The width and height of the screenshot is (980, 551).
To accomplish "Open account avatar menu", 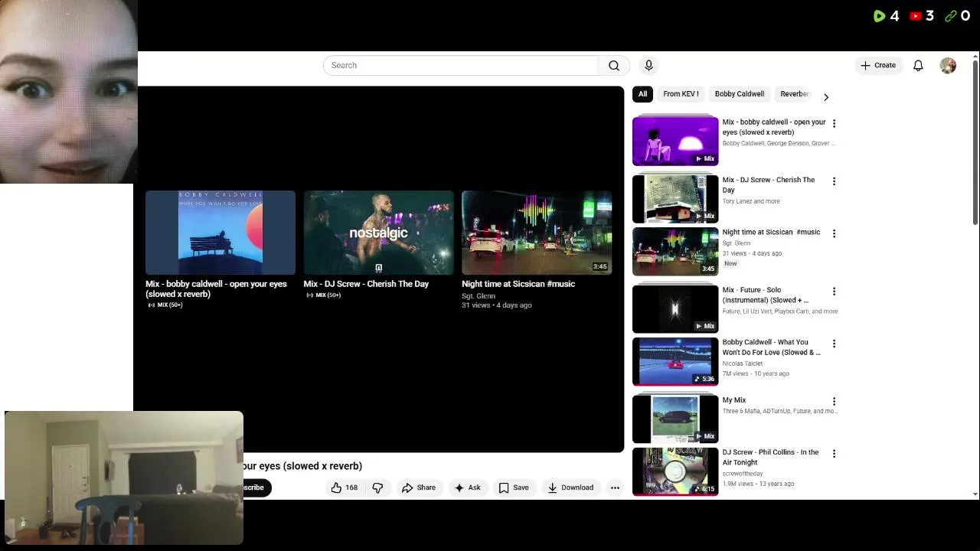I will (x=948, y=66).
